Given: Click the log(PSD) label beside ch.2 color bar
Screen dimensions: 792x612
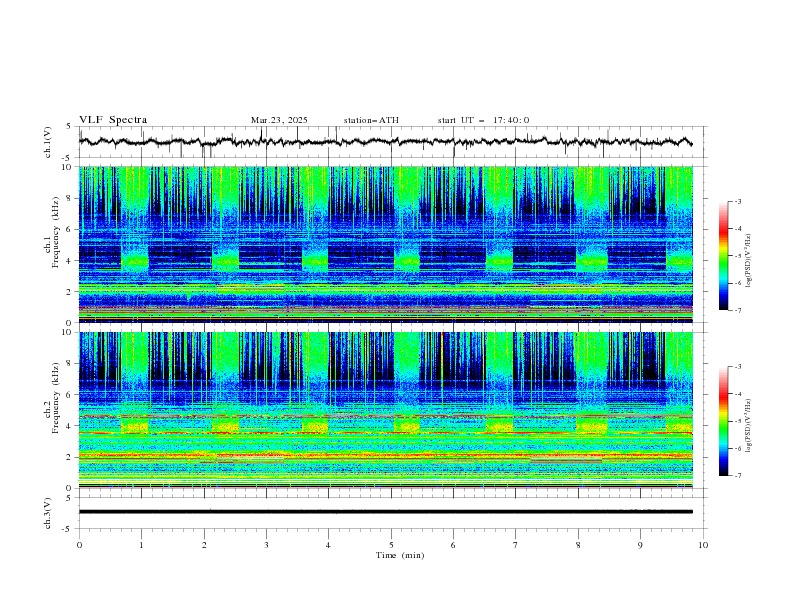Looking at the screenshot, I should pyautogui.click(x=749, y=425).
